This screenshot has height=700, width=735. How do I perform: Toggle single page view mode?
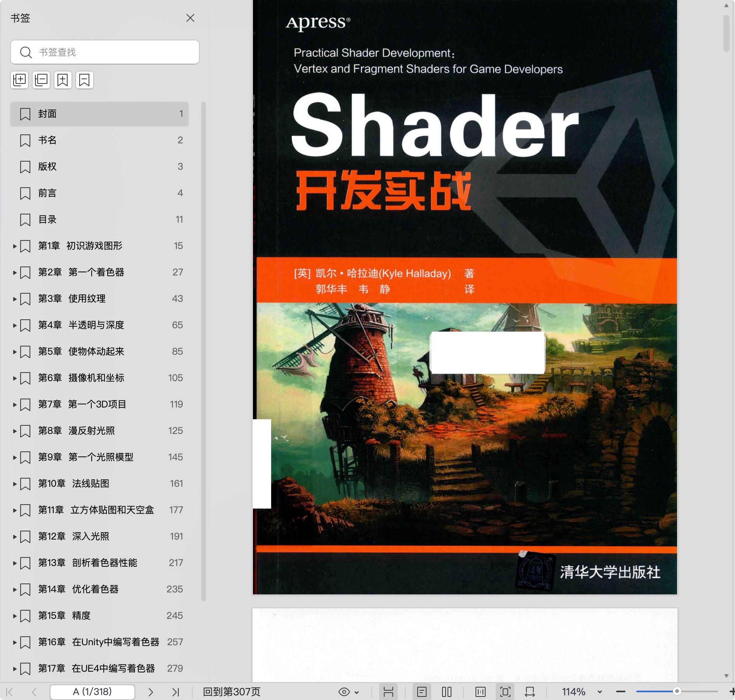coord(422,692)
